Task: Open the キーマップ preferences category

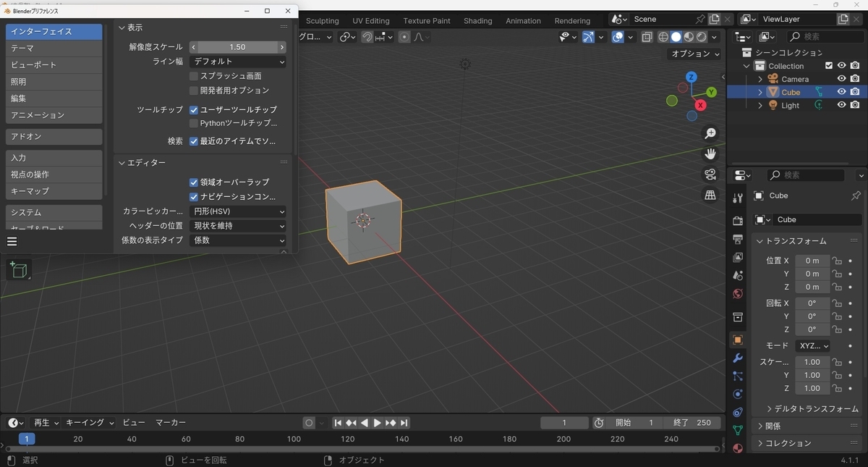Action: click(x=54, y=191)
